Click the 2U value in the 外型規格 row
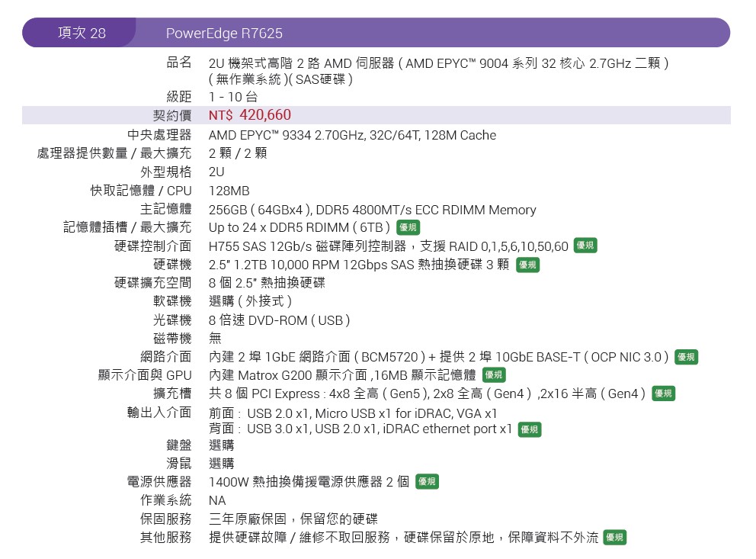 [x=216, y=172]
